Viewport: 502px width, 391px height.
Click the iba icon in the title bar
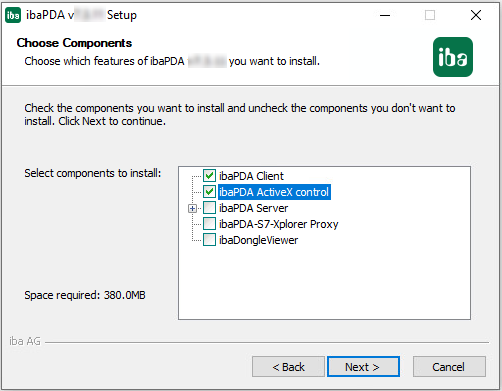13,15
